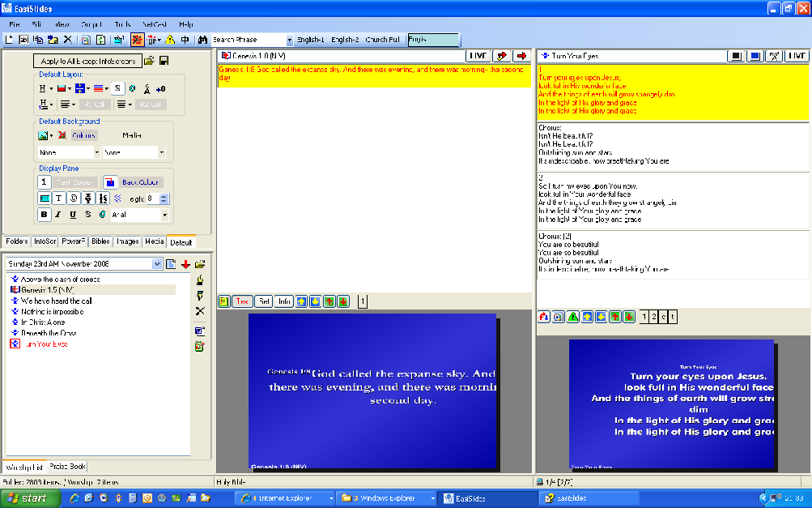This screenshot has height=508, width=812.
Task: Expand the Sunday 23rd AM worship list dropdown
Action: click(x=157, y=264)
